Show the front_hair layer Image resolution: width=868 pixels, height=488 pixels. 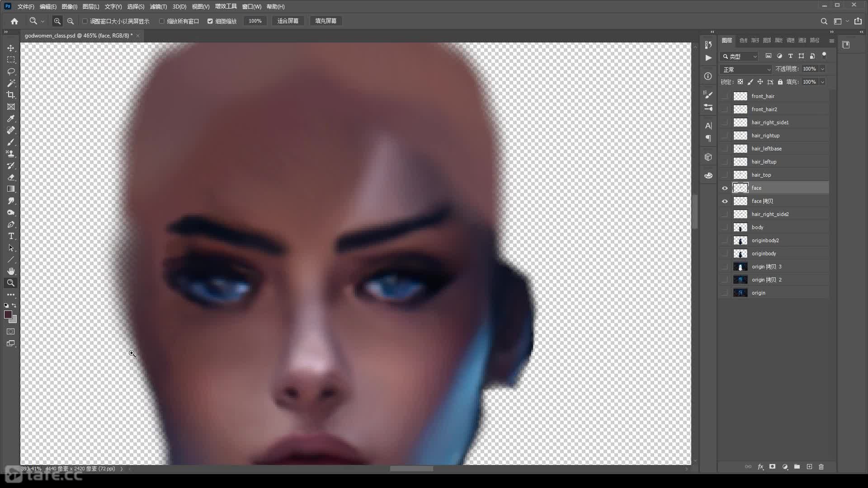(725, 96)
